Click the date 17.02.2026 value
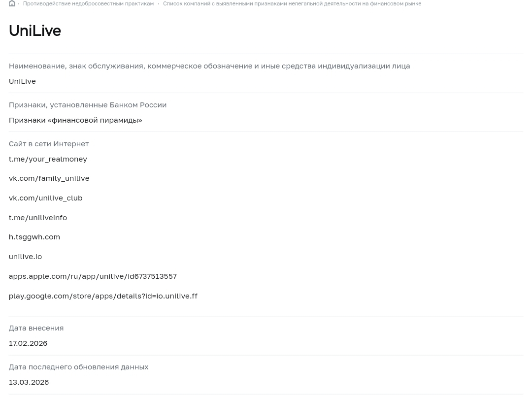The image size is (532, 397). [28, 343]
